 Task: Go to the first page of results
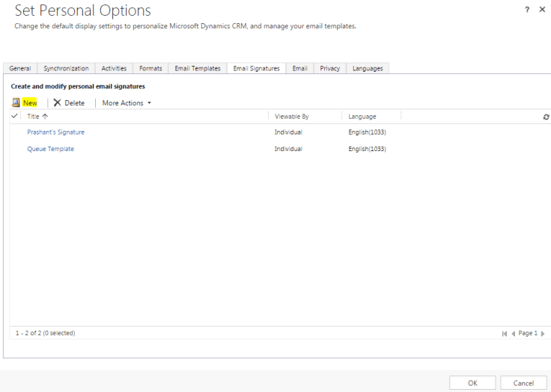(505, 334)
